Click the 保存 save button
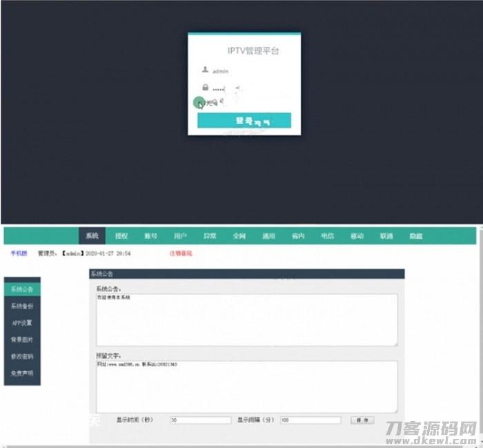The image size is (483, 448). point(362,420)
